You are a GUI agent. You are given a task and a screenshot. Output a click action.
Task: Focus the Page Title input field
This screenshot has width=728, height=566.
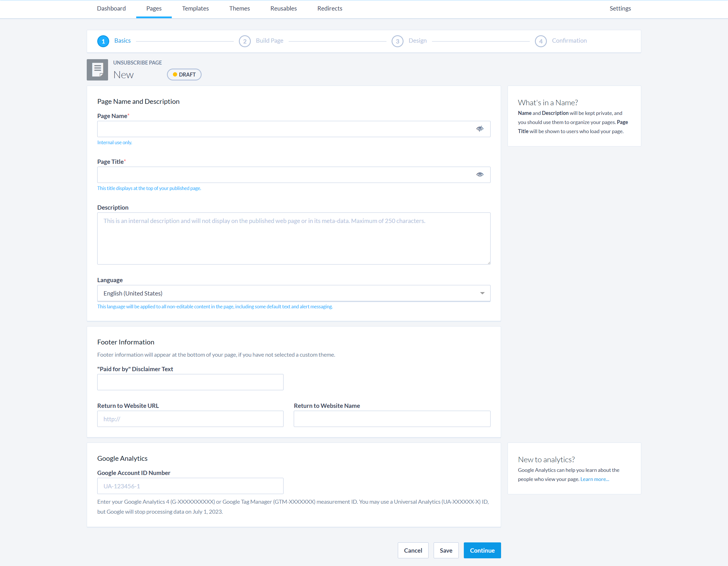(x=294, y=175)
